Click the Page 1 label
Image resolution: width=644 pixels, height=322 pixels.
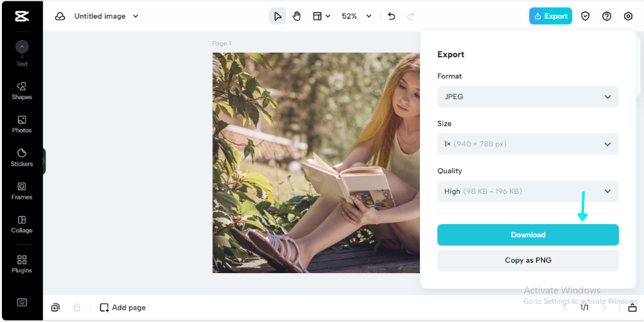222,44
